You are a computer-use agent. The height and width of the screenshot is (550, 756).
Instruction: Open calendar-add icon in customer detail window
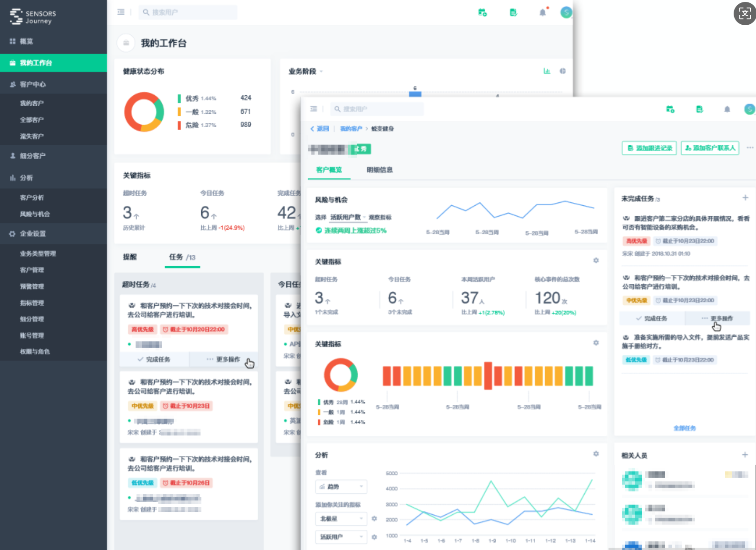[x=670, y=110]
